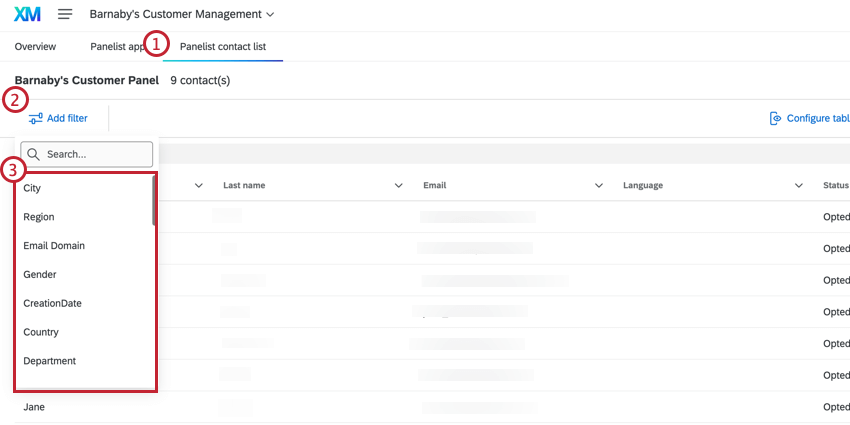Click the Add filter button
The width and height of the screenshot is (850, 425).
tap(58, 118)
